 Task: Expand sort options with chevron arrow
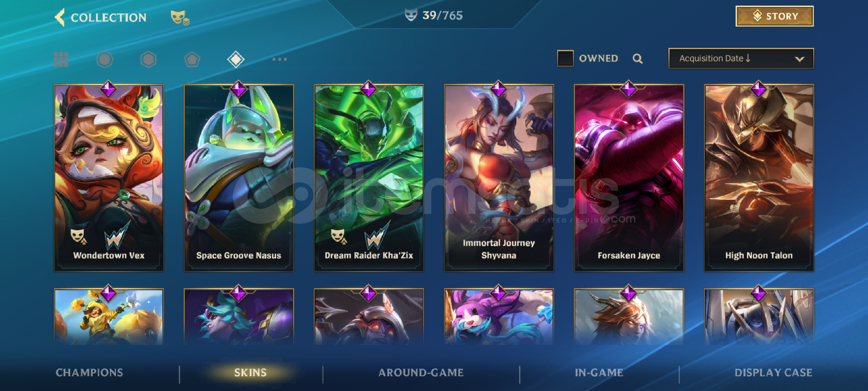pyautogui.click(x=800, y=59)
